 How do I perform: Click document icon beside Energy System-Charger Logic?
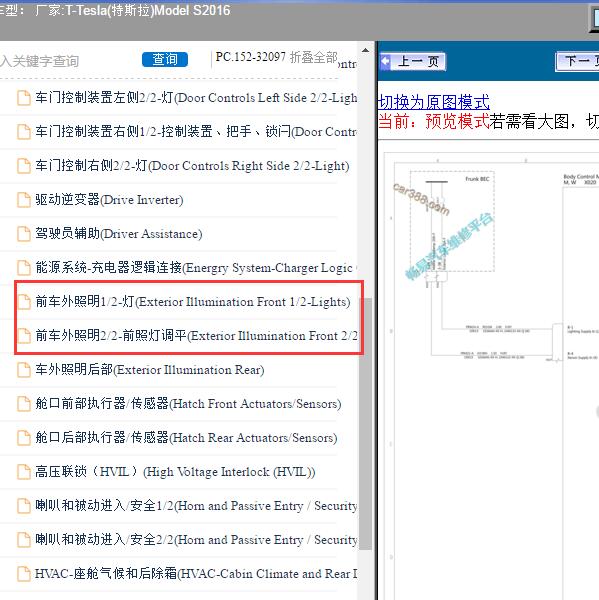click(24, 268)
